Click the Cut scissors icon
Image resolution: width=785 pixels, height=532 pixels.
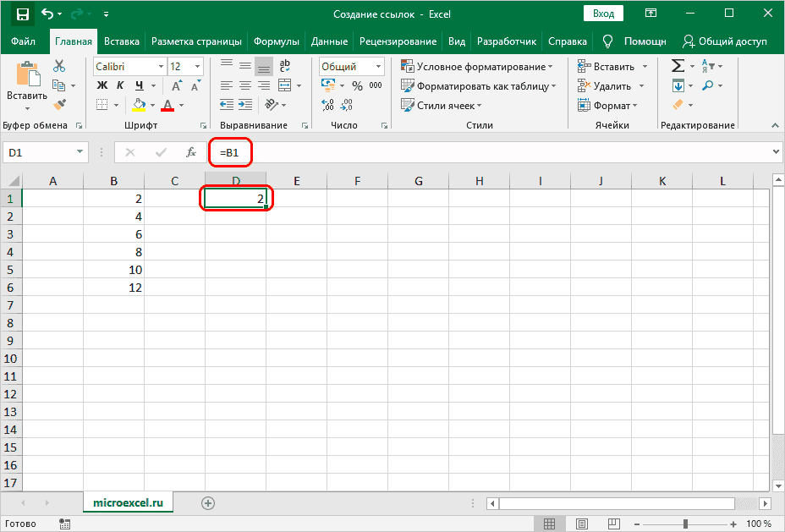click(59, 66)
